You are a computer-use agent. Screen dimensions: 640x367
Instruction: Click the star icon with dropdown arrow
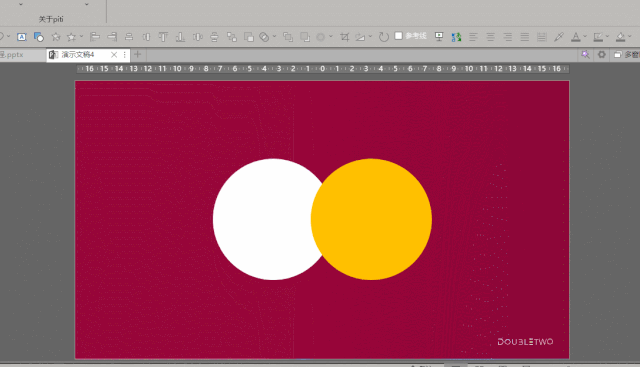[x=71, y=37]
